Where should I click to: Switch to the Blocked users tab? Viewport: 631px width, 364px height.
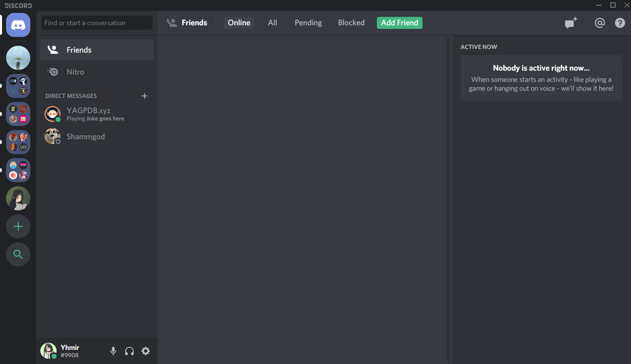351,23
